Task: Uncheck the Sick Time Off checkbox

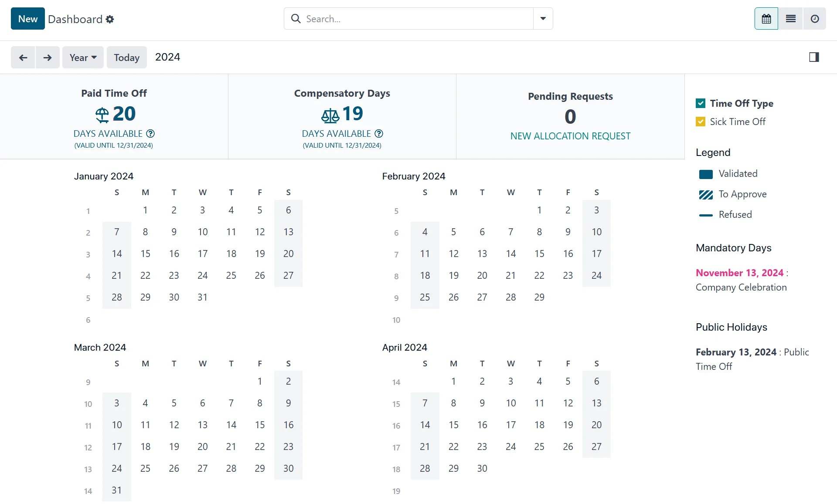Action: tap(701, 122)
